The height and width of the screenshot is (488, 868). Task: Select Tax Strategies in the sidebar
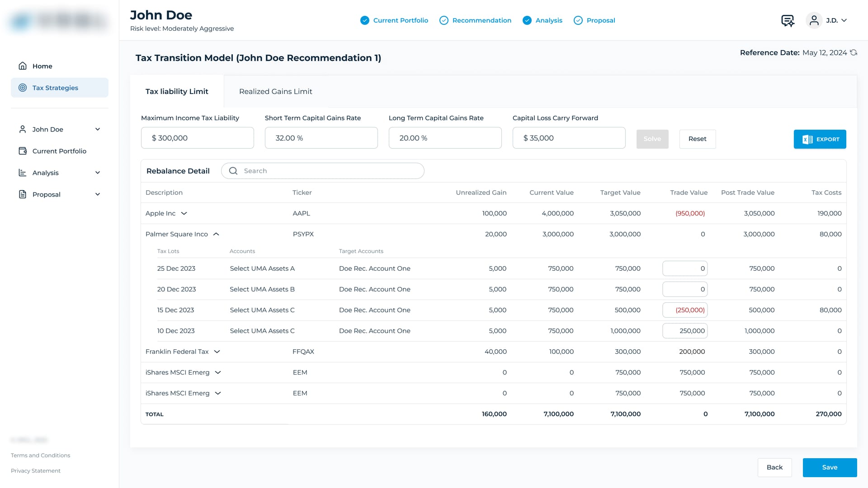(x=60, y=88)
